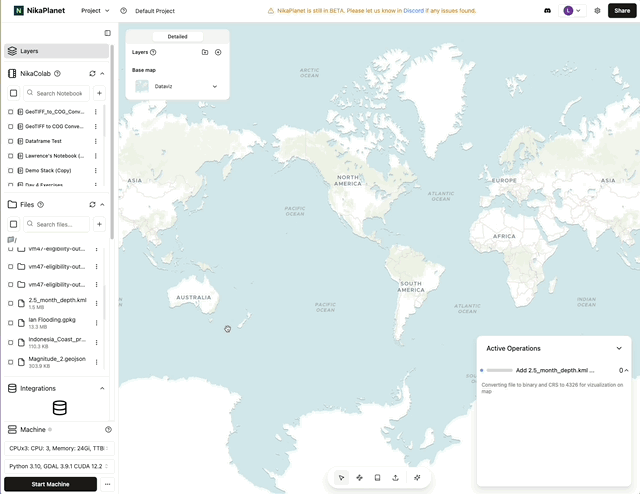
Task: Click the book icon in bottom toolbar
Action: click(377, 477)
